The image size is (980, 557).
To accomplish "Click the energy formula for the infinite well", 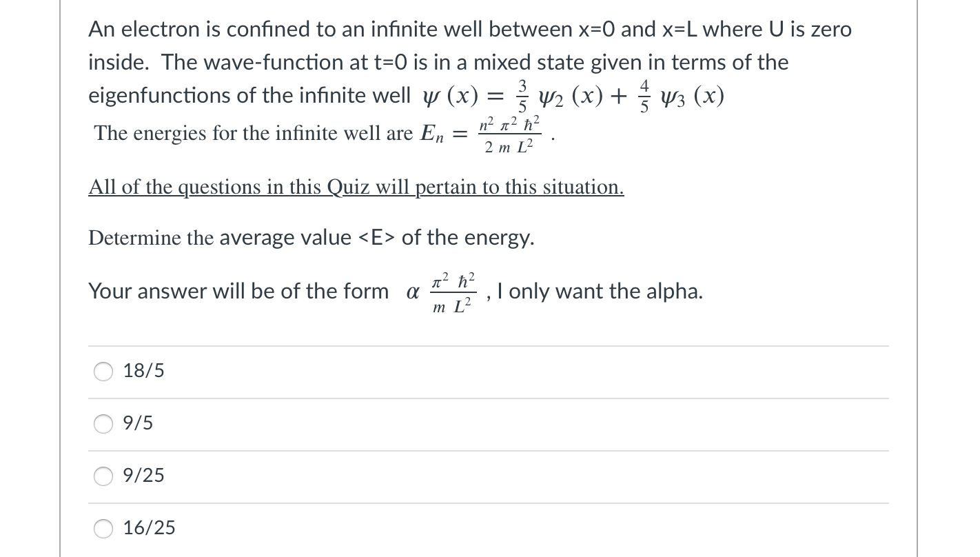I will (x=508, y=132).
